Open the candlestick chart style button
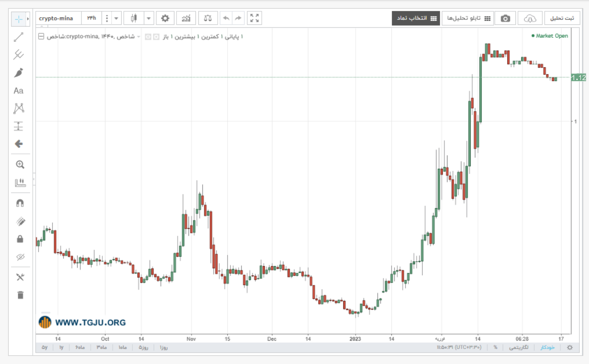This screenshot has height=364, width=589. point(134,18)
